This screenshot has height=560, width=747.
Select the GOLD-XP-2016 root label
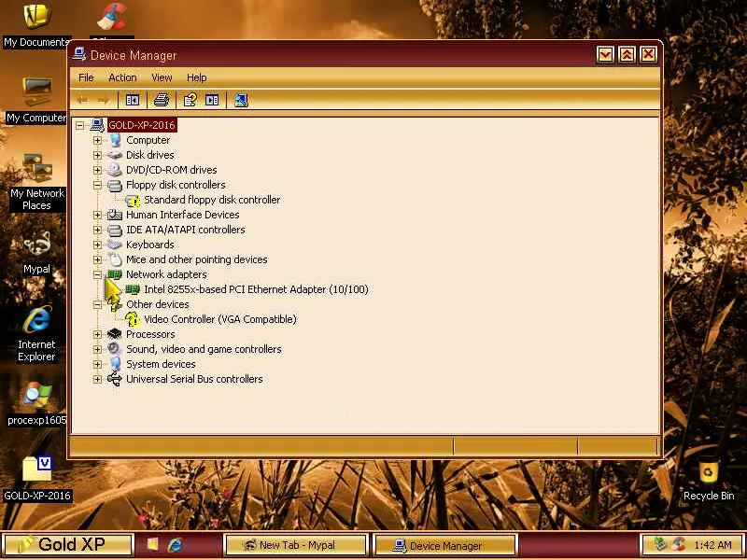coord(142,125)
